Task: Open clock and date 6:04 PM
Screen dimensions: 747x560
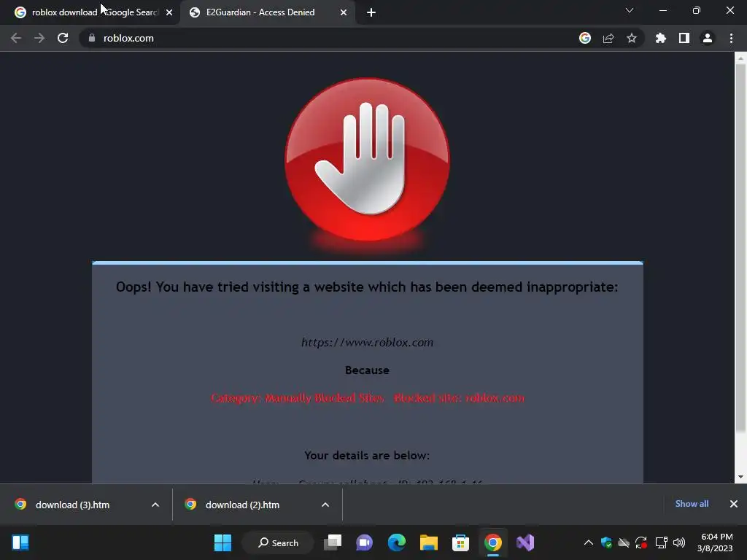Action: (715, 542)
